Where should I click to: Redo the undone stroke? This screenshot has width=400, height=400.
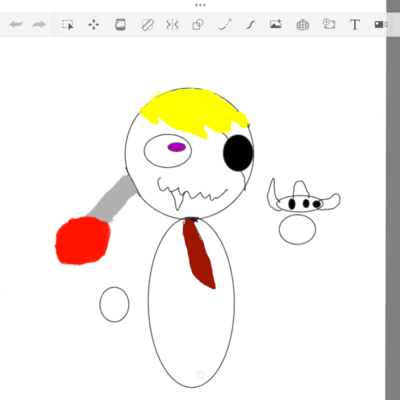click(39, 24)
